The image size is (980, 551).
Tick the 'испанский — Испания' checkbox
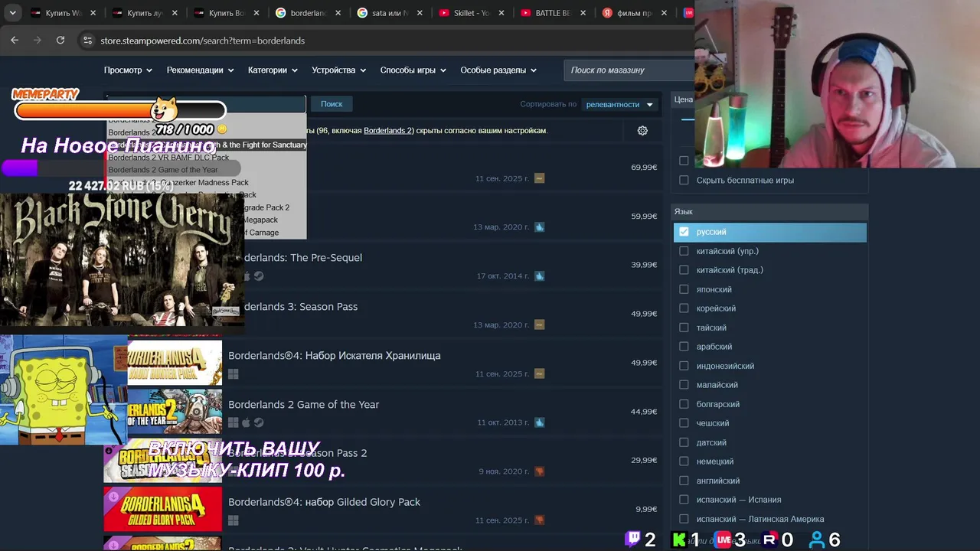point(684,500)
